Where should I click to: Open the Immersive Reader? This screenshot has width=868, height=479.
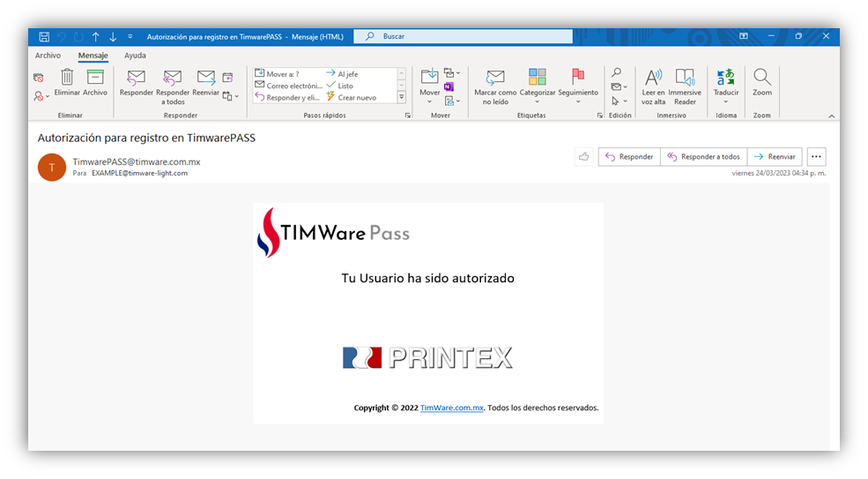pyautogui.click(x=685, y=87)
